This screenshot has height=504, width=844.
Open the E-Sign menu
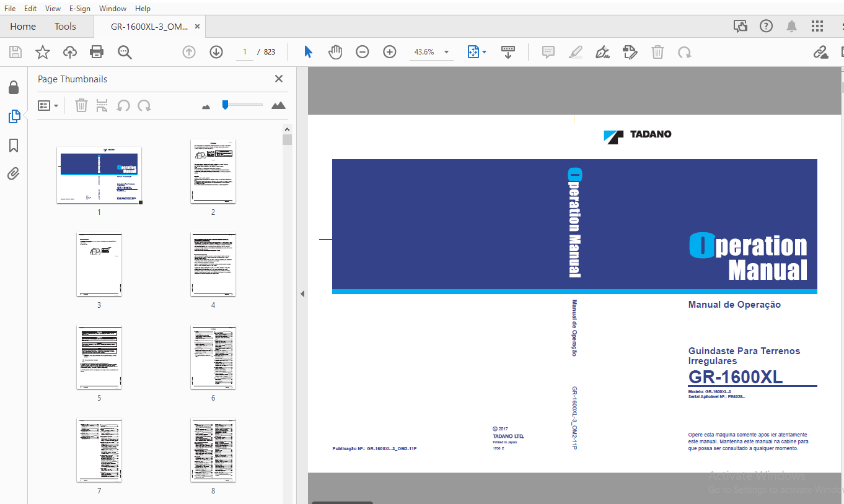tap(79, 9)
